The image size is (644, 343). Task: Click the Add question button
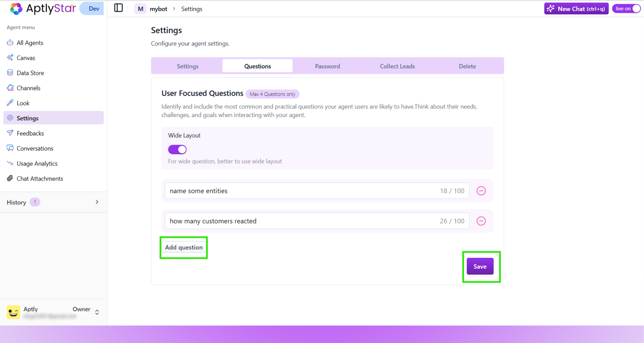pos(184,247)
